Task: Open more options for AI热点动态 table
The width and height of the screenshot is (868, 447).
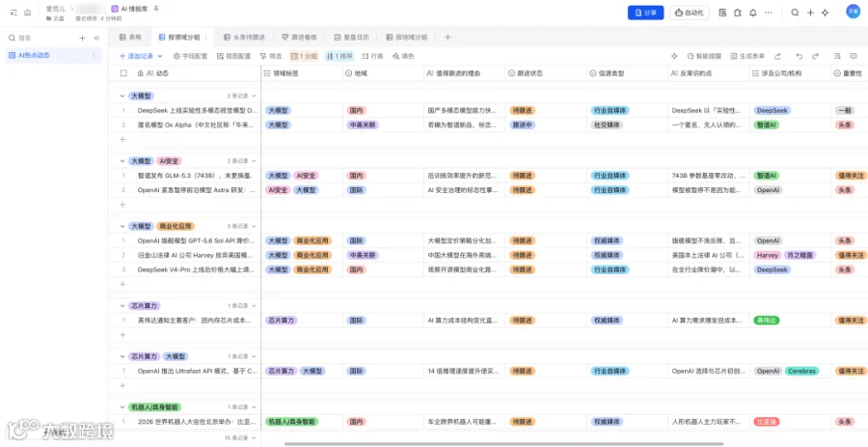Action: click(x=93, y=55)
